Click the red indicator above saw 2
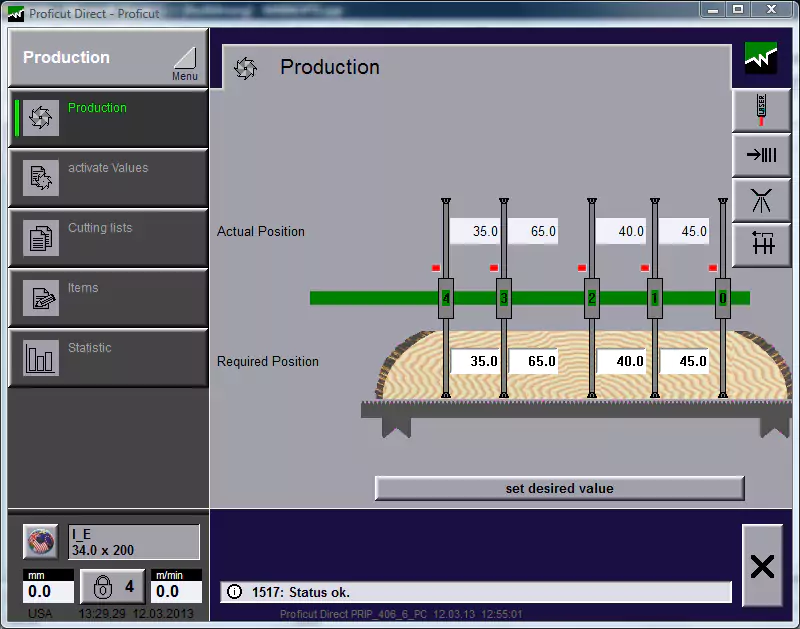800x629 pixels. [582, 268]
